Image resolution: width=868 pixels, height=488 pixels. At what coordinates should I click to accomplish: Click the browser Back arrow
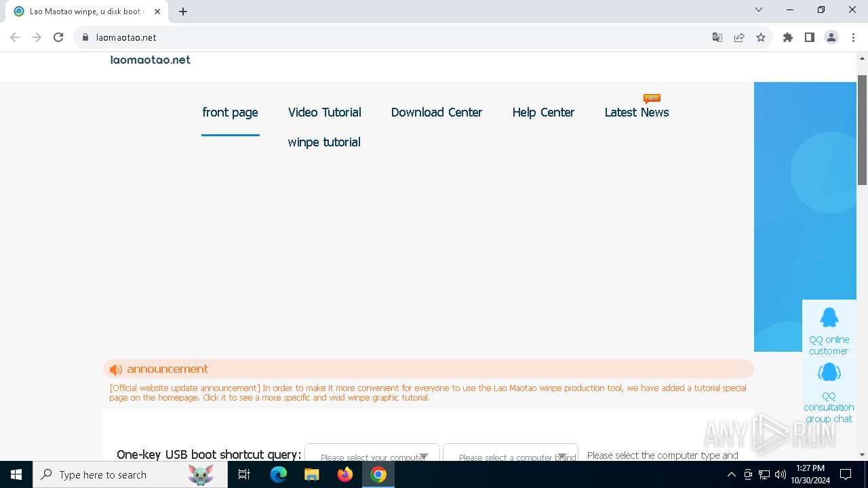point(15,37)
